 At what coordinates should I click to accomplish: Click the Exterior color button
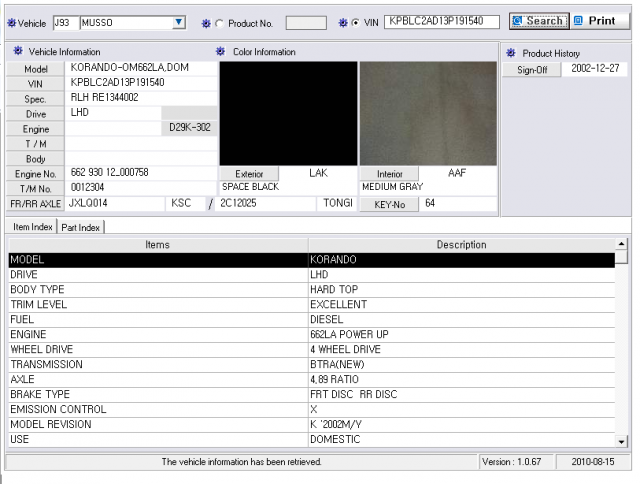click(249, 174)
